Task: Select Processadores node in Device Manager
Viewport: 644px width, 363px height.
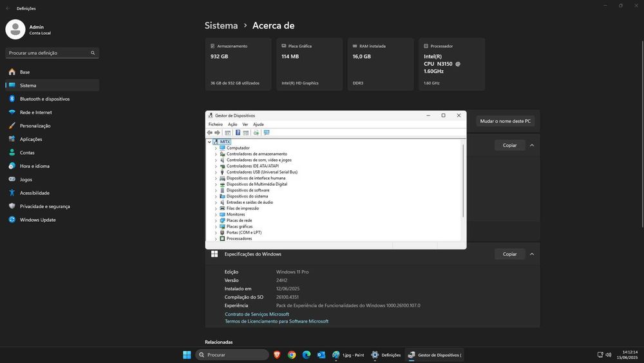Action: tap(239, 239)
